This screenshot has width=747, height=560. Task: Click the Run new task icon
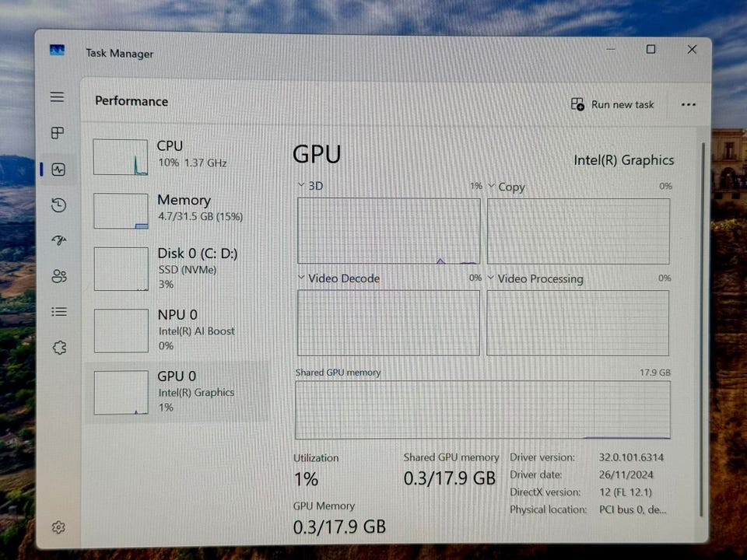coord(577,104)
